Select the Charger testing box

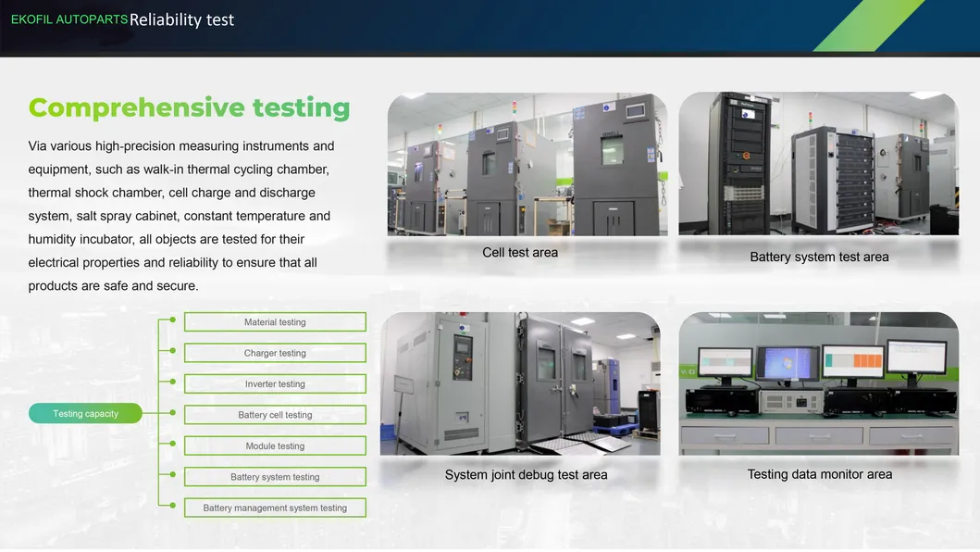click(x=275, y=353)
